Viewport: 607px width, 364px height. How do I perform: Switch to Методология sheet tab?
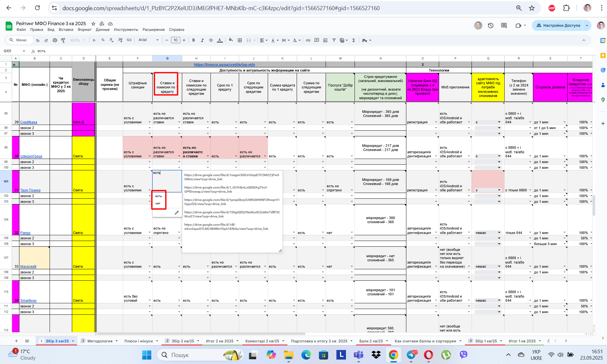100,341
